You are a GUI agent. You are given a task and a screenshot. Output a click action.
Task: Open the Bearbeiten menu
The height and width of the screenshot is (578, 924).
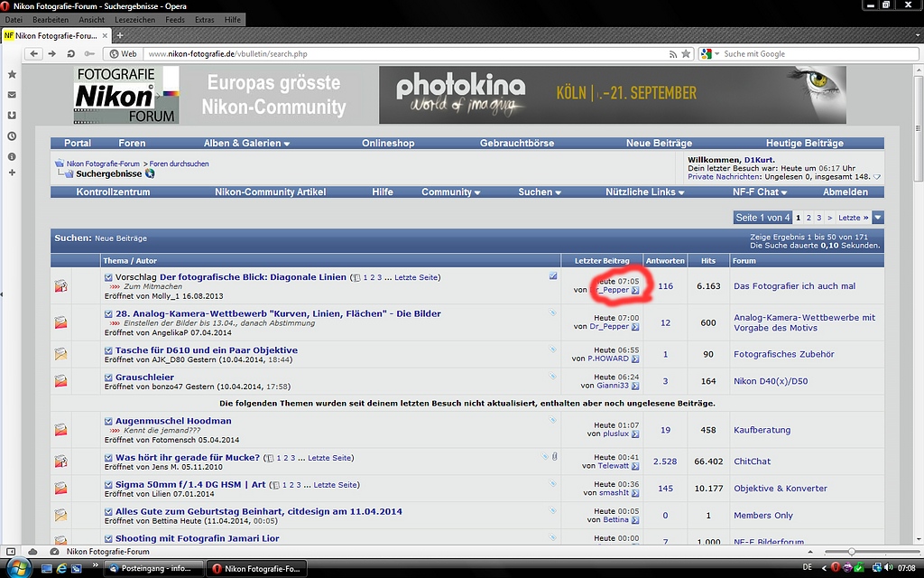51,20
